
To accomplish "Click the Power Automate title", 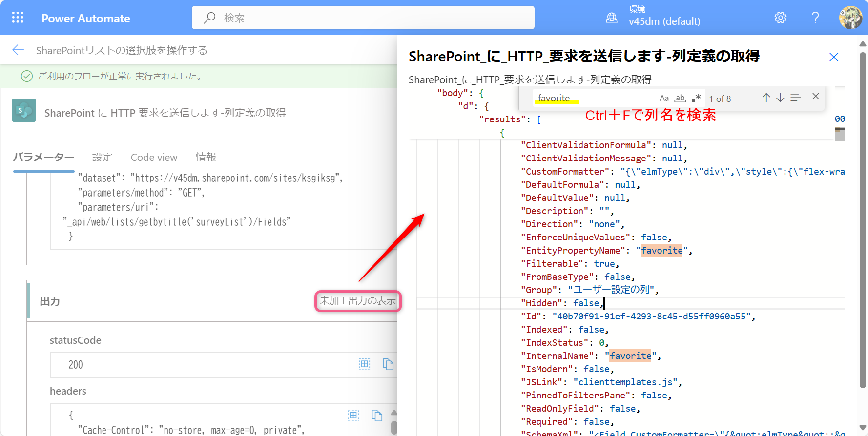I will pyautogui.click(x=86, y=19).
